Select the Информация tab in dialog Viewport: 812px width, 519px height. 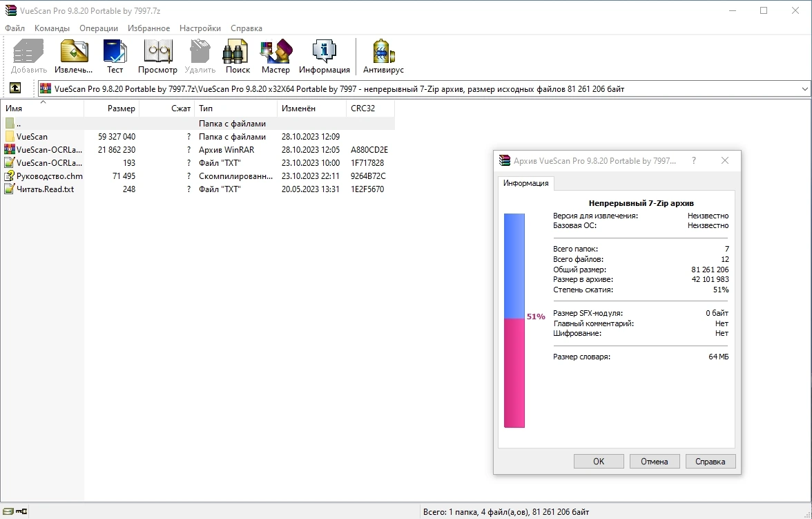[525, 183]
